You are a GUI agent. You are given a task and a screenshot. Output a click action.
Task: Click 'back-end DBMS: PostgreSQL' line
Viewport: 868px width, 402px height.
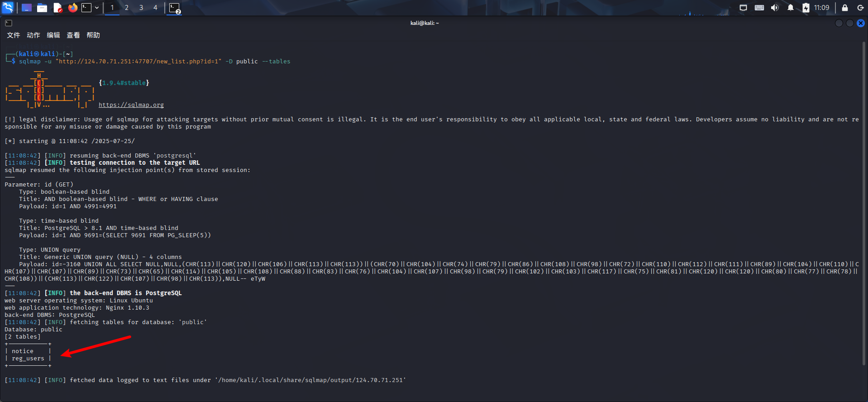coord(50,315)
